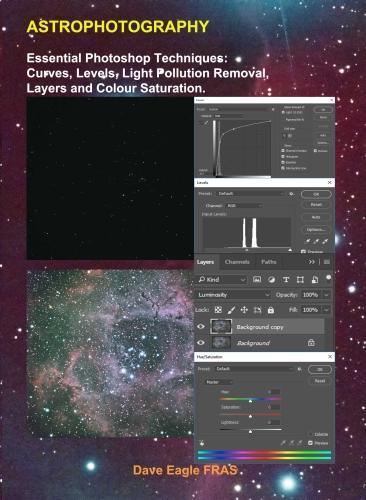Screen dimensions: 366x500
Task: Toggle the layer filter on/off switch
Action: (329, 277)
